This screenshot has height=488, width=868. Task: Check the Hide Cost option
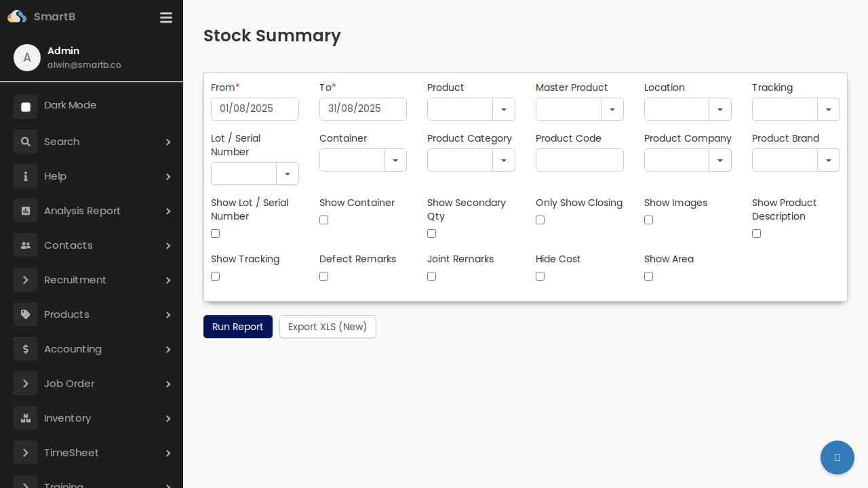[540, 276]
